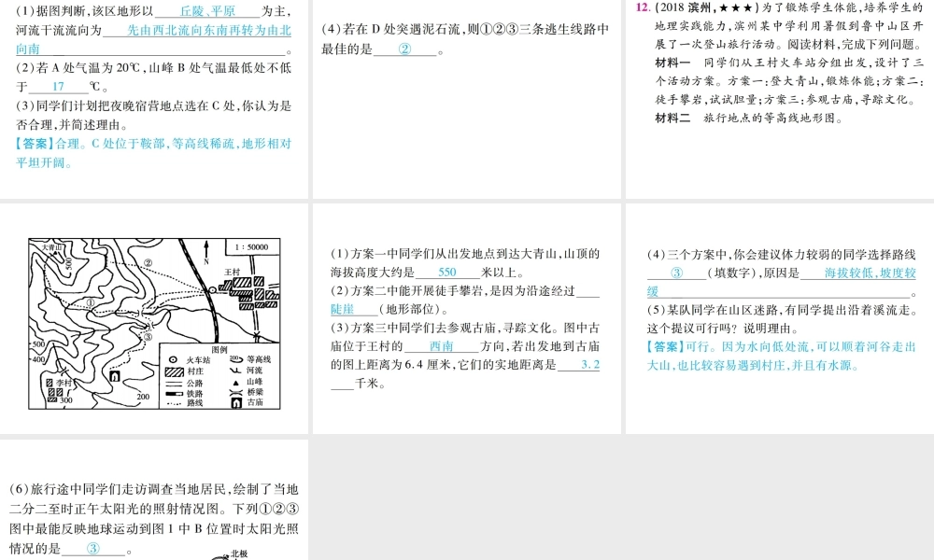
Task: Click the answer ② after 最佳的是 in the D 处 slide
Action: 404,49
